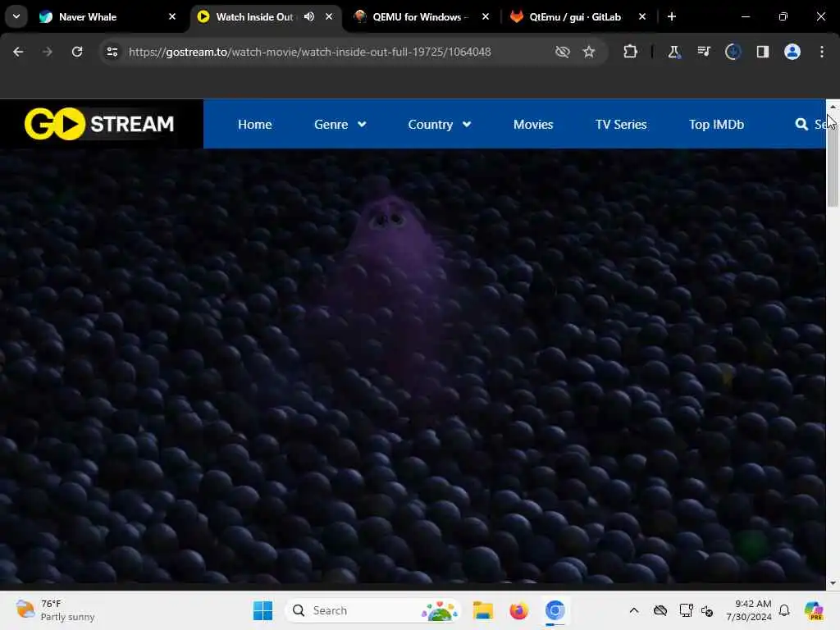The height and width of the screenshot is (630, 840).
Task: Open the Chromium browser taskbar icon
Action: coord(555,610)
